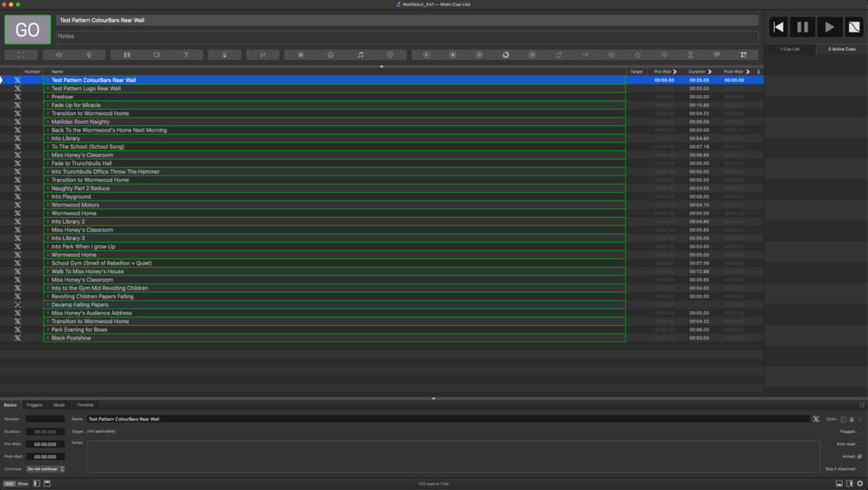Add a new Network cue
This screenshot has height=490, width=868.
click(x=301, y=54)
